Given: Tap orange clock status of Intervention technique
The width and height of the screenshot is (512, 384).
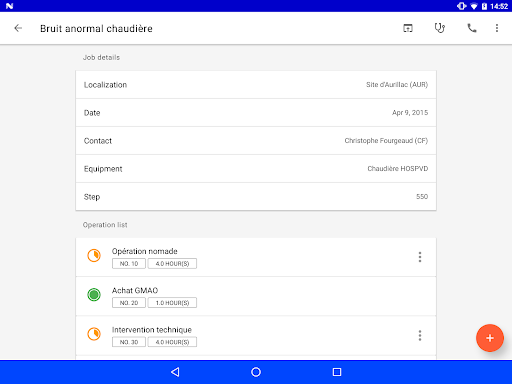Looking at the screenshot, I should (94, 334).
